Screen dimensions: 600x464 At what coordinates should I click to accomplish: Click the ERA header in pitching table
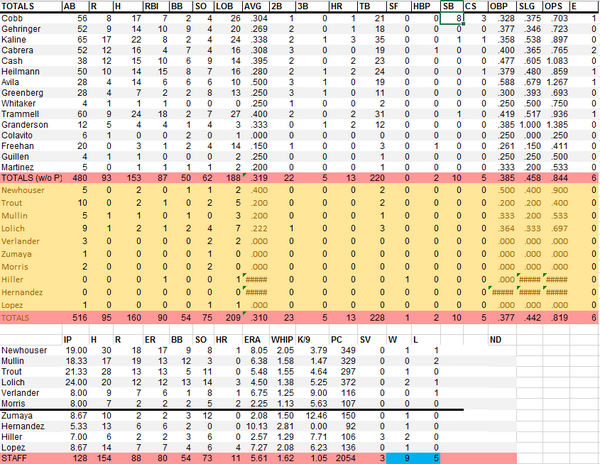click(256, 340)
